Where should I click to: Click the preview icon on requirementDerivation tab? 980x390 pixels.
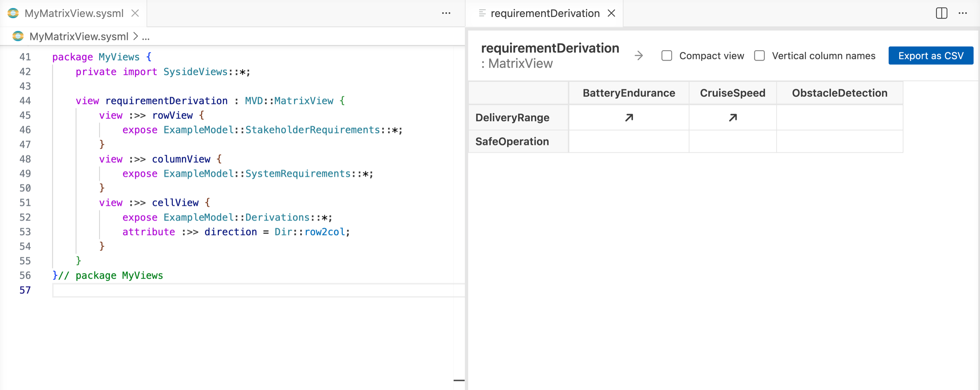pyautogui.click(x=482, y=13)
